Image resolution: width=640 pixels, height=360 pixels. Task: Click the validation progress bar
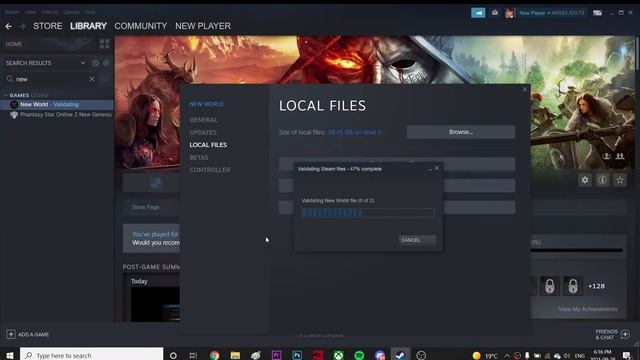(x=368, y=213)
